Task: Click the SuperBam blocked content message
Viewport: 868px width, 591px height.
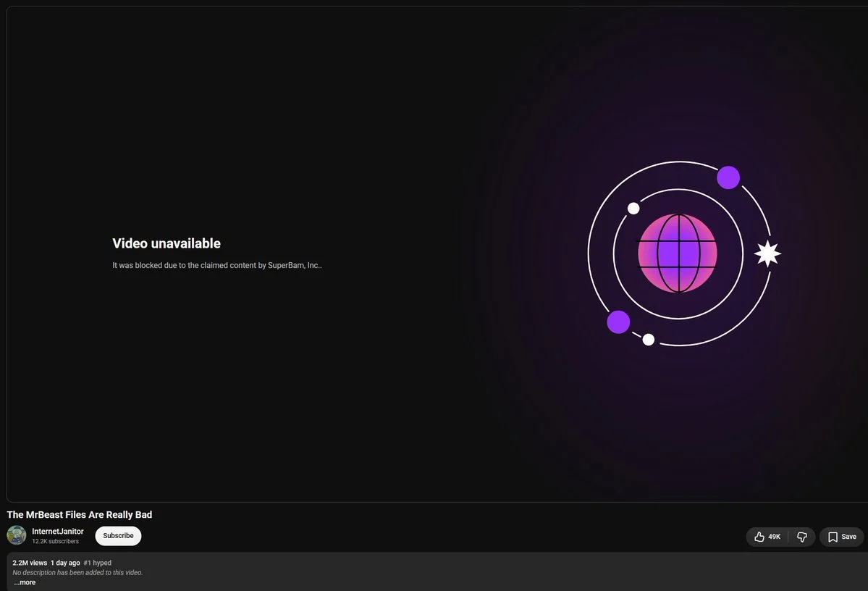Action: tap(217, 265)
